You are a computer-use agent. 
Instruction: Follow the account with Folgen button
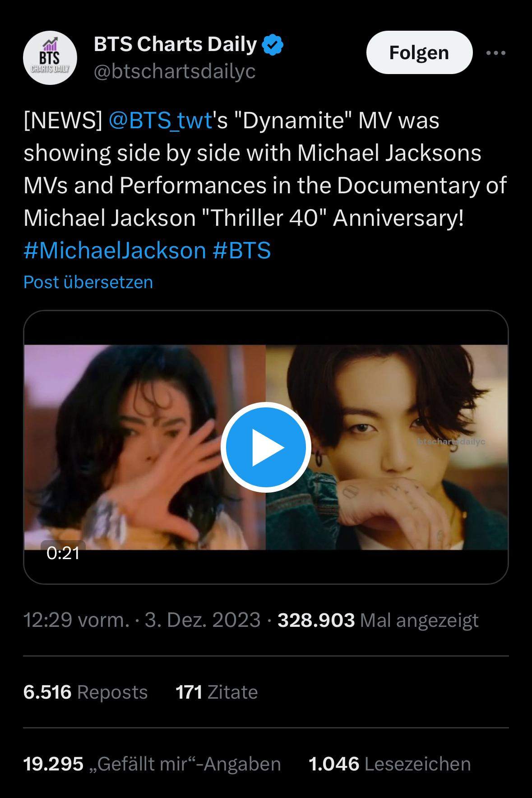419,52
